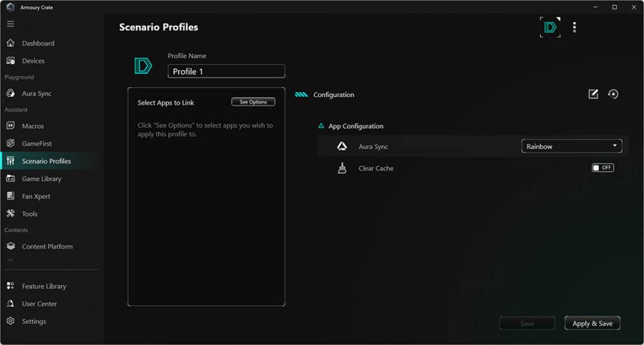The image size is (644, 345).
Task: Open User Center
Action: pyautogui.click(x=40, y=304)
